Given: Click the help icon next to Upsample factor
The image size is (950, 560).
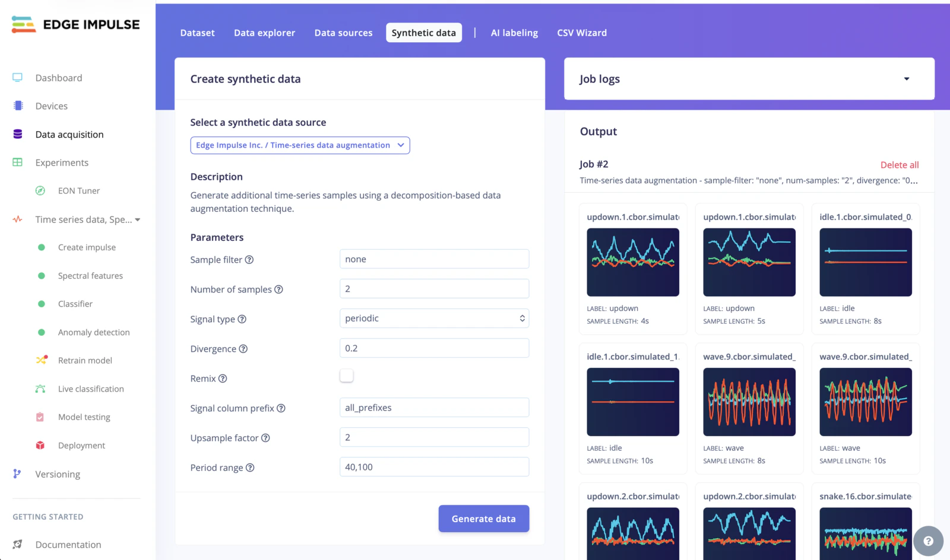Looking at the screenshot, I should coord(265,437).
